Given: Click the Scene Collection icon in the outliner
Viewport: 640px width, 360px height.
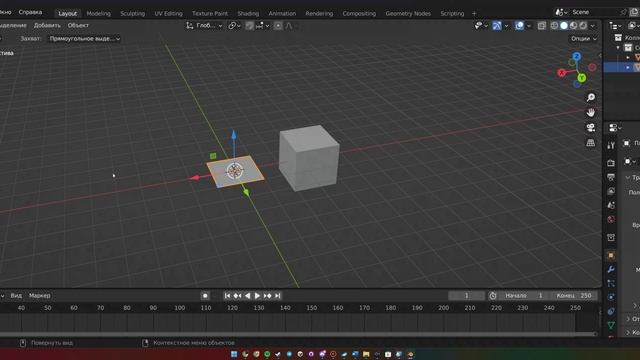Looking at the screenshot, I should [x=618, y=38].
